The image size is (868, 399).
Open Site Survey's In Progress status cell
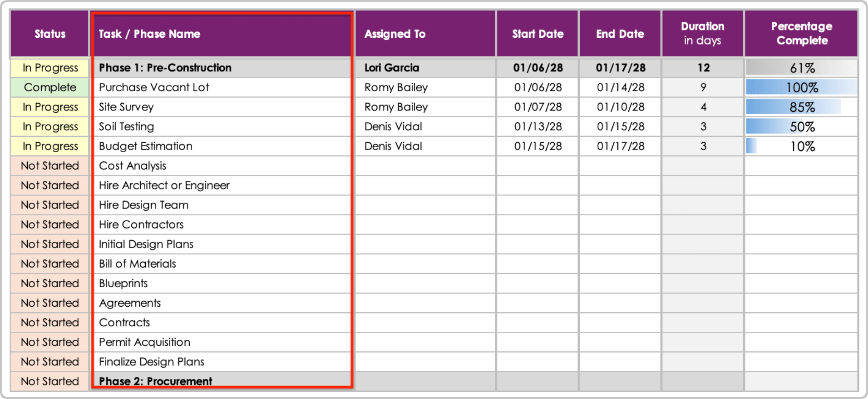click(50, 107)
